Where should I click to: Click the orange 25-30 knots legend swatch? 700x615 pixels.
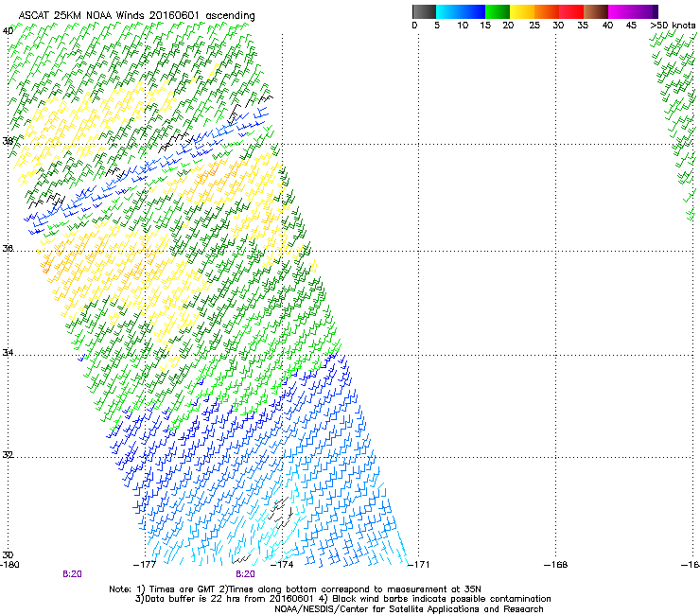pos(547,11)
